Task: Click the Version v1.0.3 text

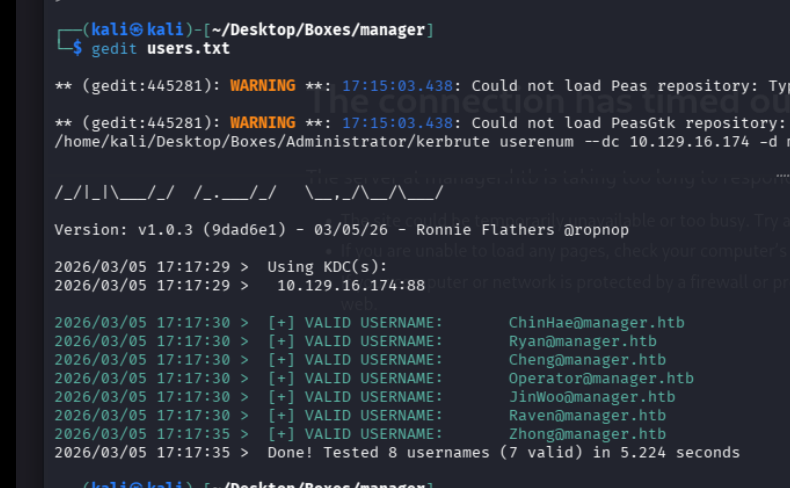Action: coord(121,229)
